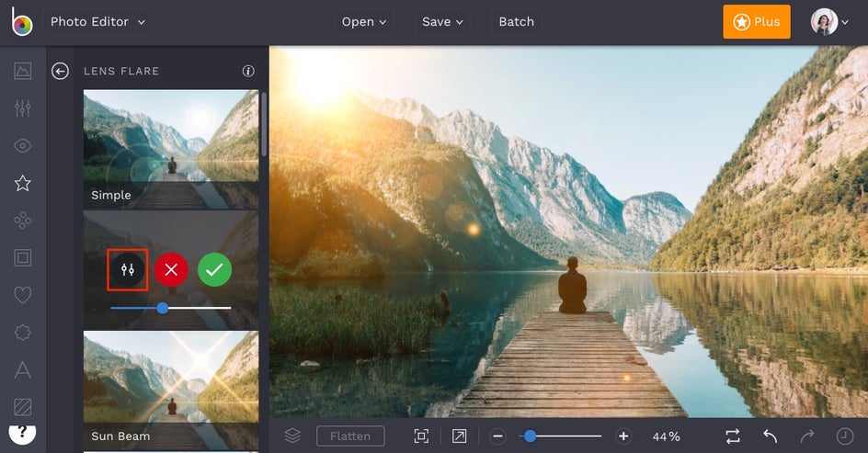Click the effects panel scrollbar
The height and width of the screenshot is (453, 868).
pyautogui.click(x=264, y=124)
